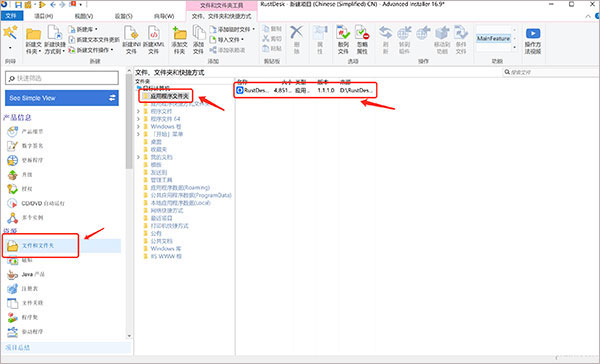Select the RustDesk file row in the list
The image size is (600, 364).
point(305,90)
